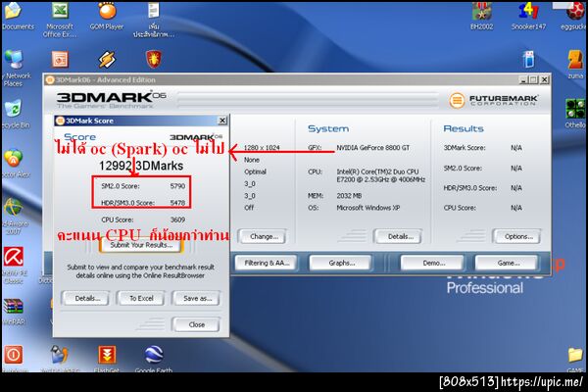
Task: Open the My Documents desktop icon
Action: (x=15, y=15)
